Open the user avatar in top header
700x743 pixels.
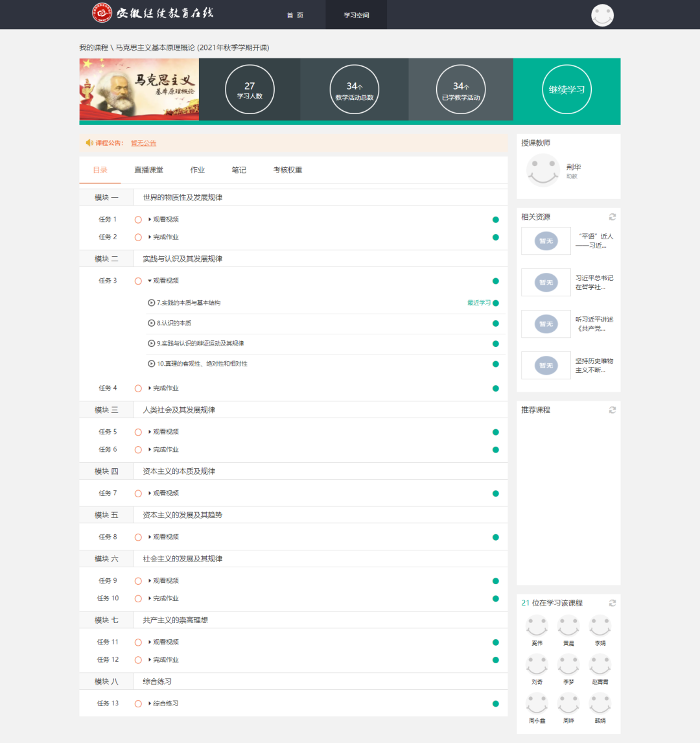(602, 15)
